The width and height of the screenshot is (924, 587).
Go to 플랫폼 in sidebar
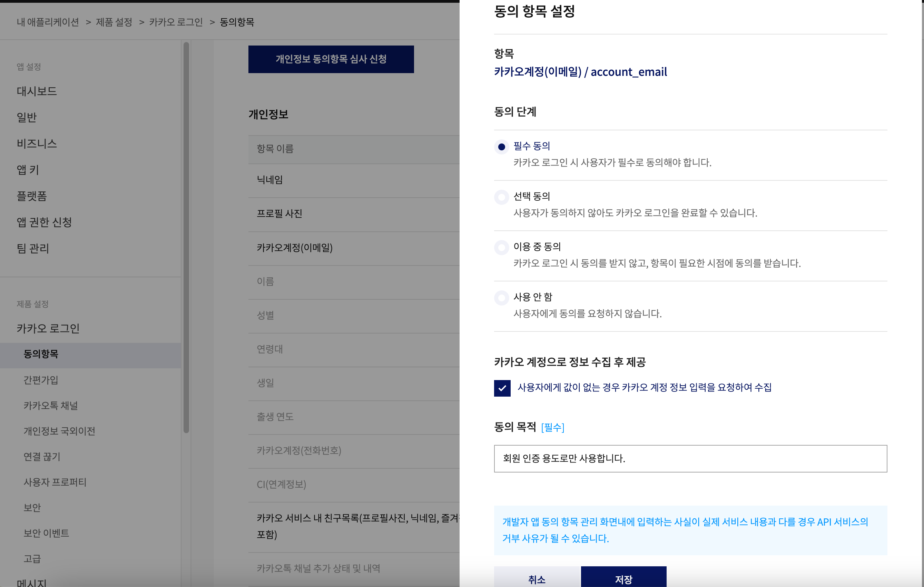(x=31, y=196)
